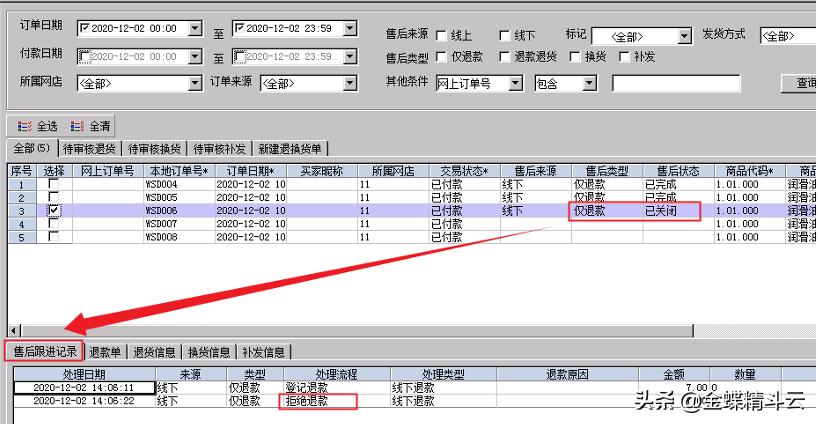Click the 买家昵称 column header

coord(322,171)
